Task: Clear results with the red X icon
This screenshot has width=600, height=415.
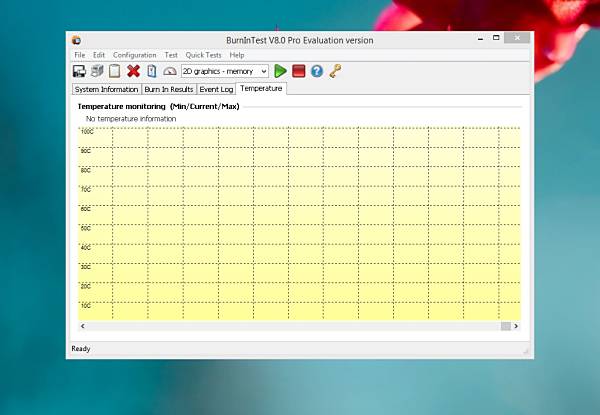Action: [133, 71]
